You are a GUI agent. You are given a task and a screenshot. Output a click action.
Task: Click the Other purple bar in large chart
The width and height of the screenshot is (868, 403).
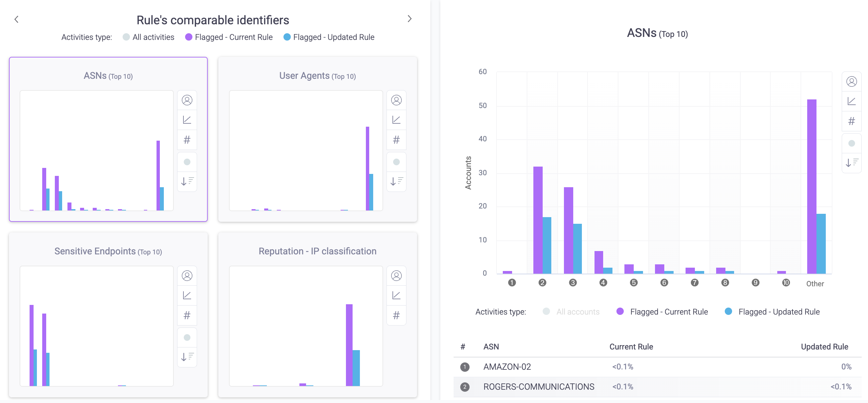tap(812, 186)
